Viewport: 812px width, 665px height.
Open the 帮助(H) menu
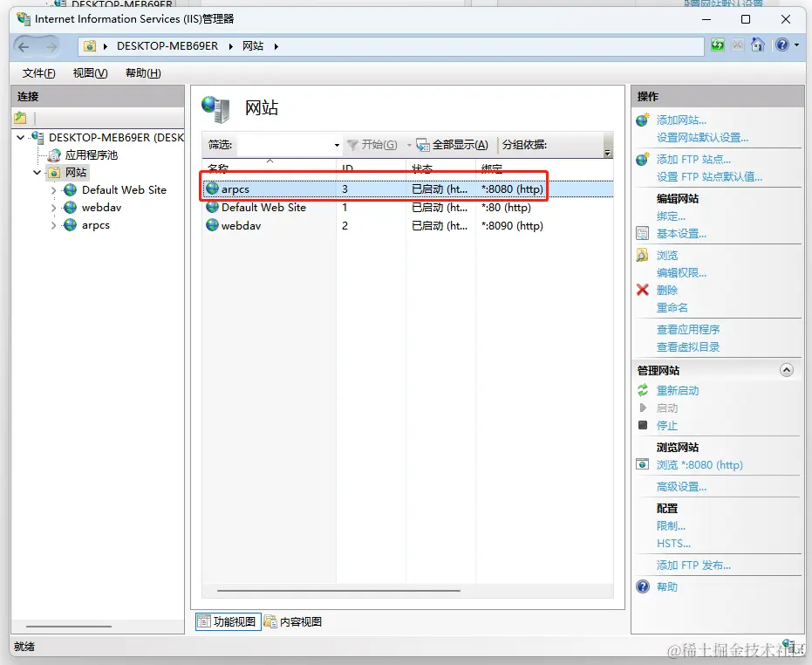143,73
